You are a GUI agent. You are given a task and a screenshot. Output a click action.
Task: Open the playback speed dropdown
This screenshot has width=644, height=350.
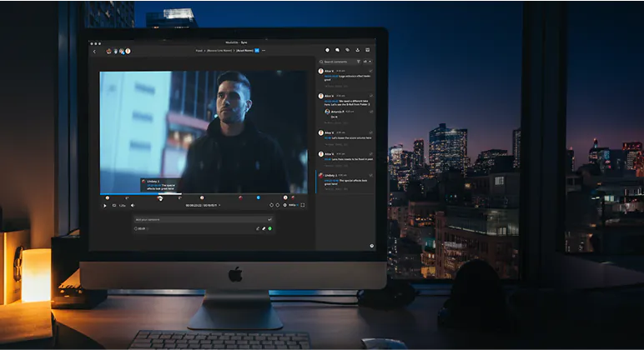[123, 205]
